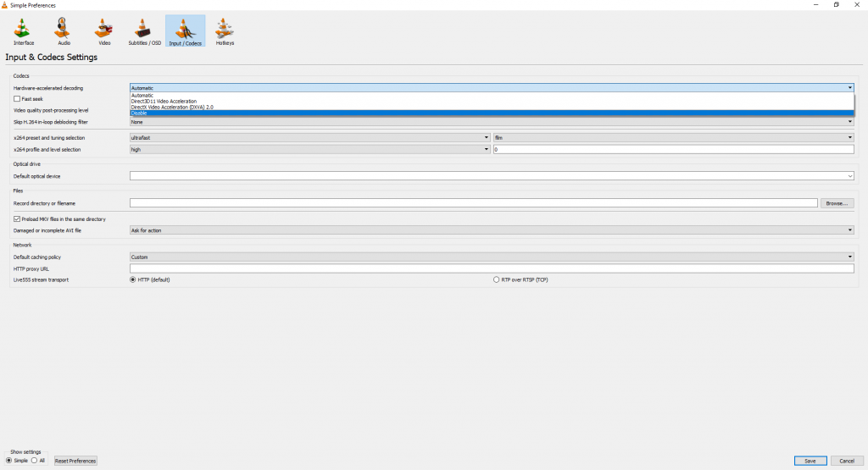Enable the Fast seek checkbox

point(17,99)
